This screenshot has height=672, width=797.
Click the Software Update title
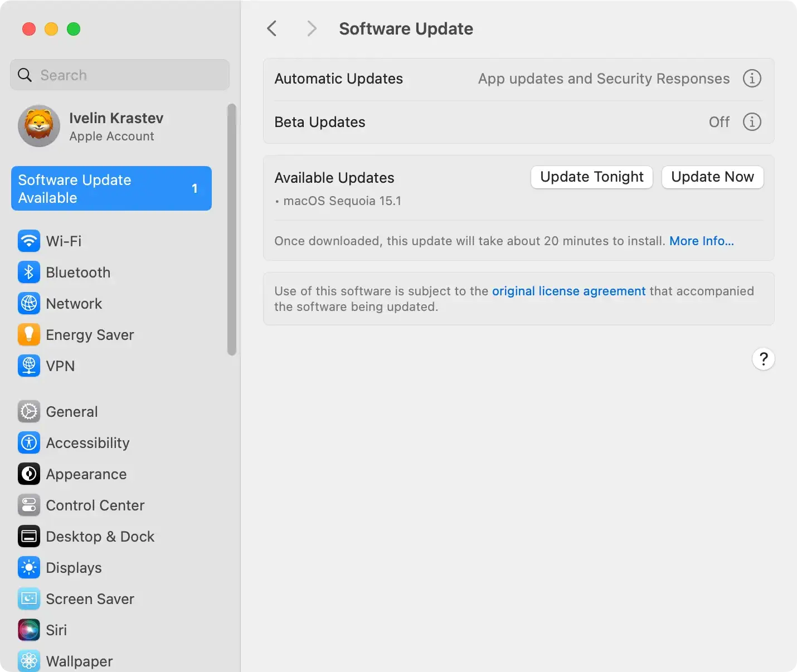point(406,28)
